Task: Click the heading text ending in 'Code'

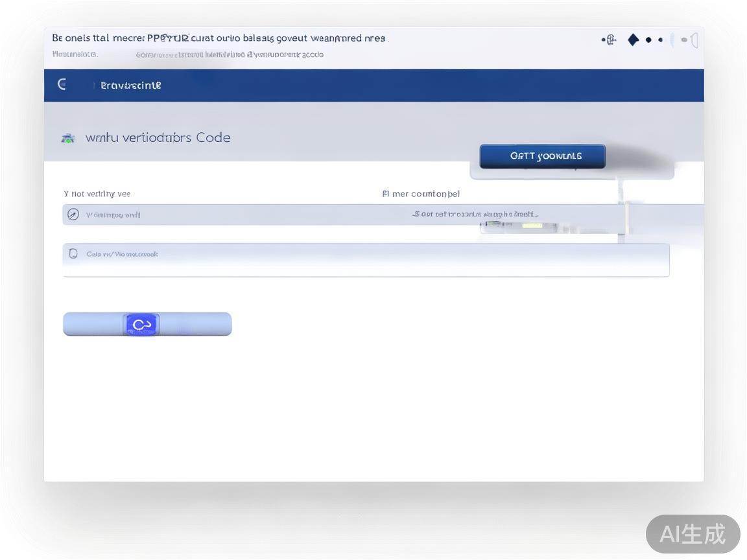Action: (x=158, y=137)
